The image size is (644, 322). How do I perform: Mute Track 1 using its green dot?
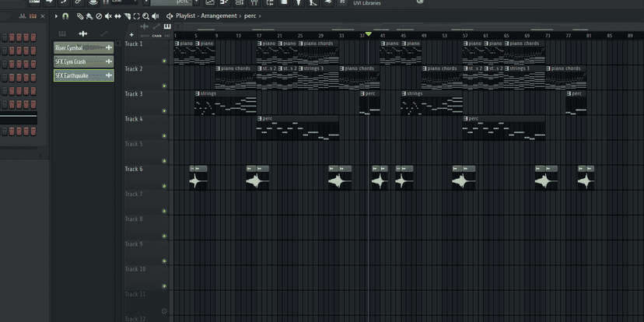[164, 61]
